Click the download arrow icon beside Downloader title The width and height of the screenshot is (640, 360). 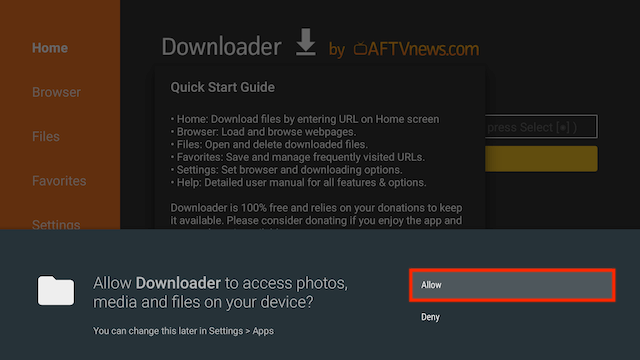coord(306,42)
